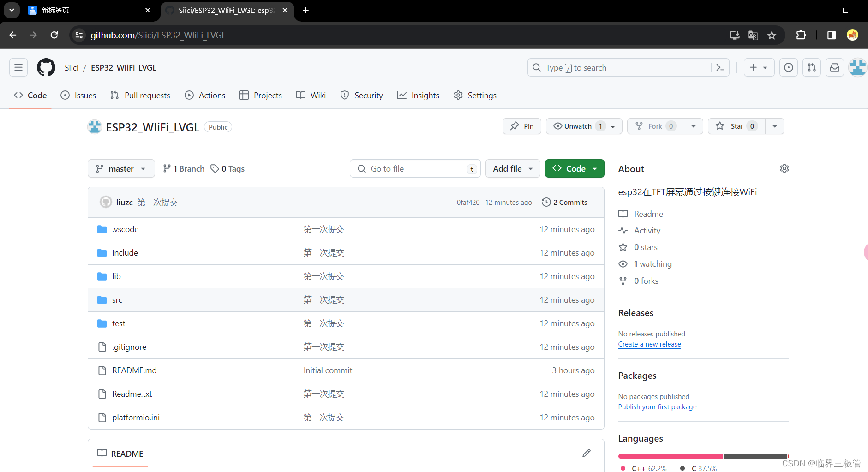
Task: Close the 新标签页 tab
Action: pyautogui.click(x=148, y=10)
